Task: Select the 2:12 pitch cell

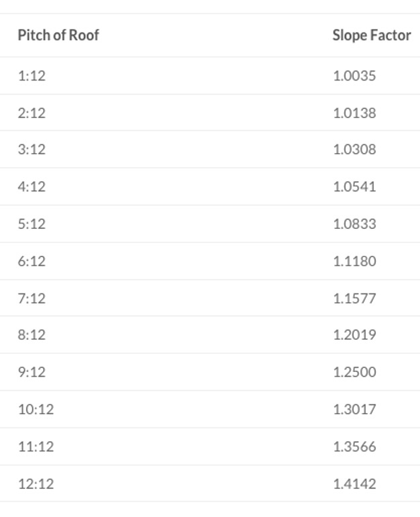Action: (32, 113)
